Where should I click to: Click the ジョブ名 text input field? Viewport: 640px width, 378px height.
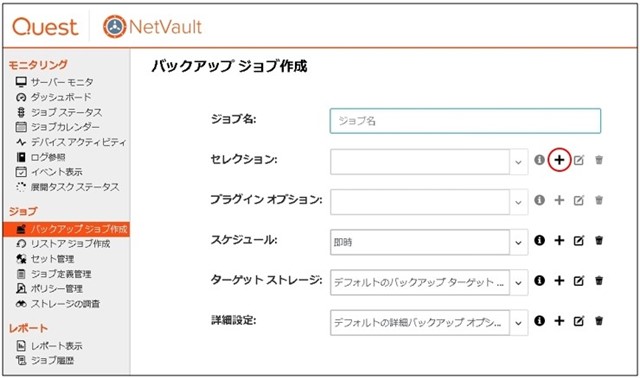[465, 121]
